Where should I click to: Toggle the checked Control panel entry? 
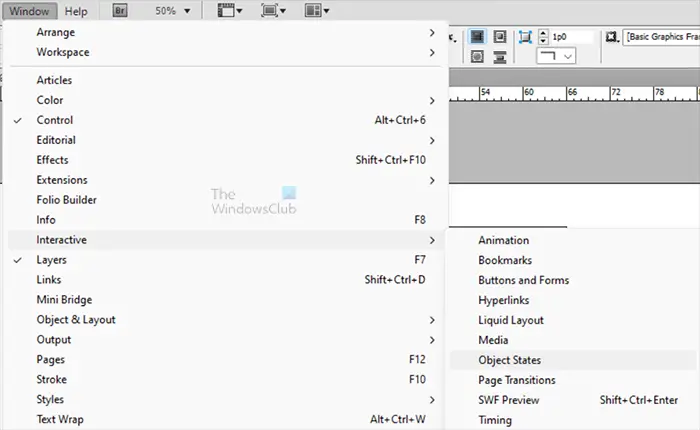(x=226, y=120)
